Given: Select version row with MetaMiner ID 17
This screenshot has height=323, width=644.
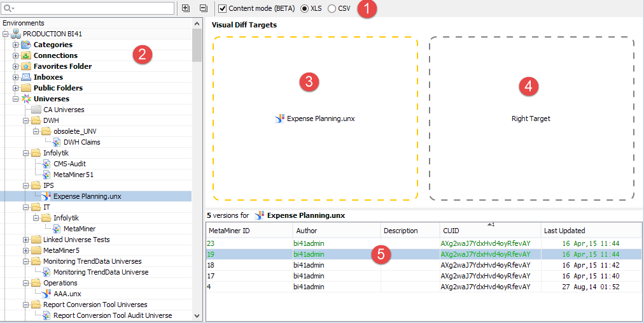Looking at the screenshot, I should [x=424, y=276].
